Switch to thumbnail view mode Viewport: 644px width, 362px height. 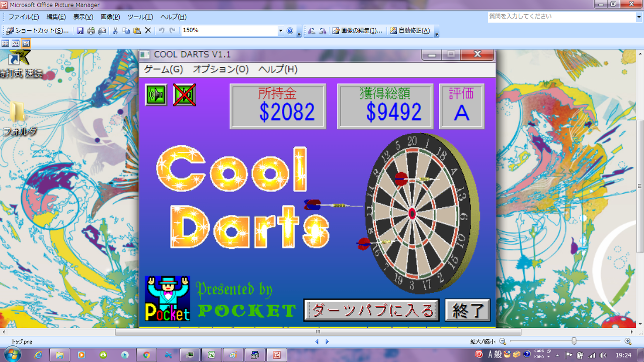(6, 43)
